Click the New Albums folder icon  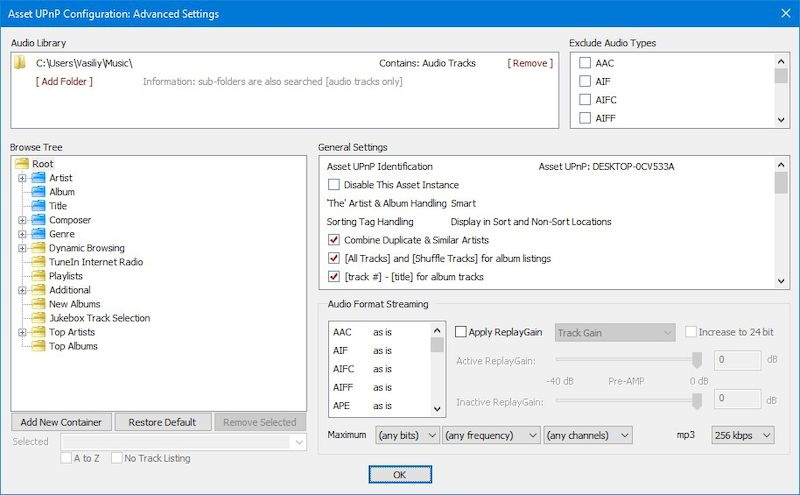click(39, 304)
